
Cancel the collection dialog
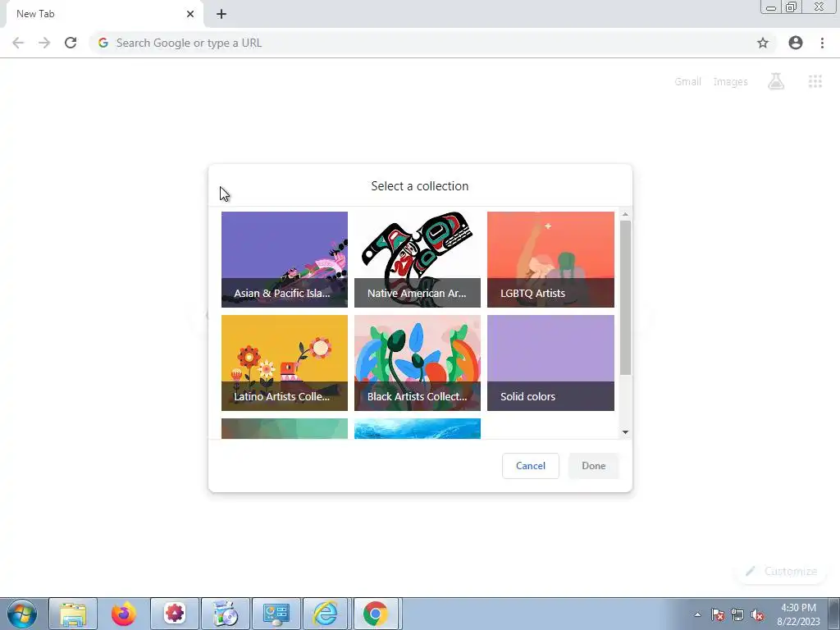tap(531, 466)
